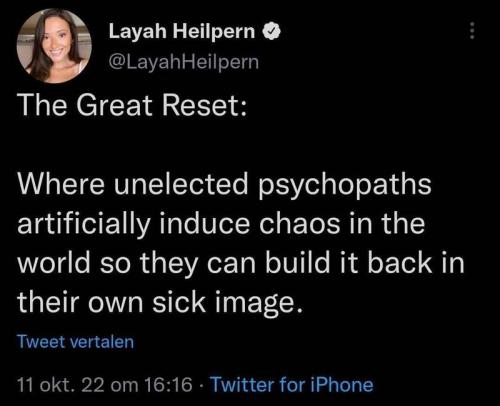The image size is (500, 406).
Task: Click the line Where unelected psychopaths
Action: pos(225,186)
